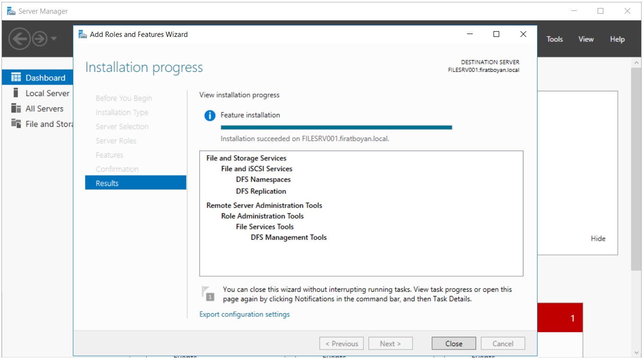644x359 pixels.
Task: Select 'Remote Server Administration Tools' in results
Action: [x=264, y=205]
